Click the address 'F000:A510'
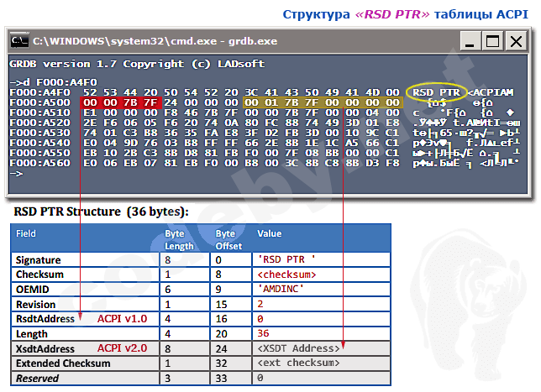This screenshot has height=392, width=541. (39, 112)
